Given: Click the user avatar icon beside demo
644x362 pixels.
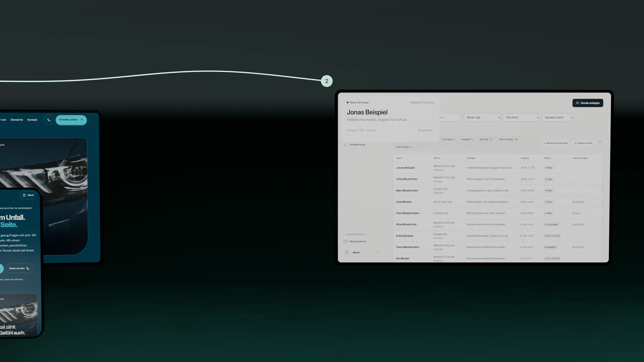Looking at the screenshot, I should (x=347, y=252).
